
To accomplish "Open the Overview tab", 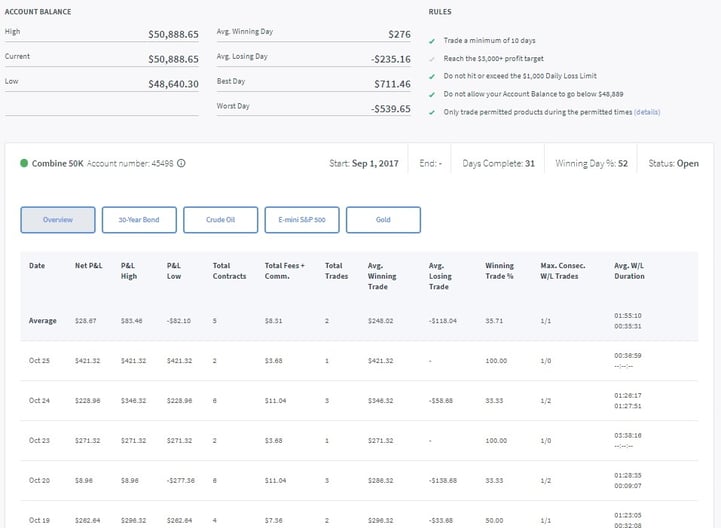I will pos(58,220).
